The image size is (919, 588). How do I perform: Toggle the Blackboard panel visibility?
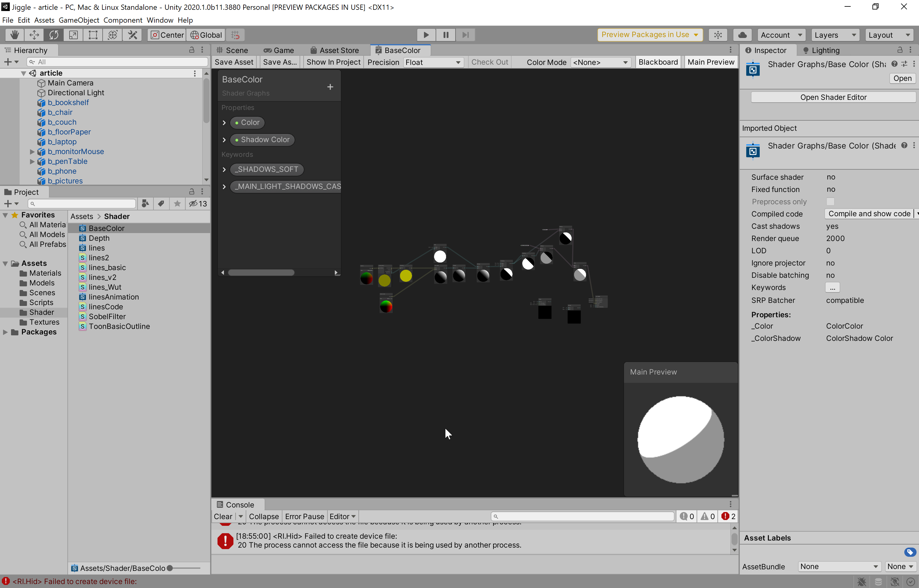tap(658, 62)
